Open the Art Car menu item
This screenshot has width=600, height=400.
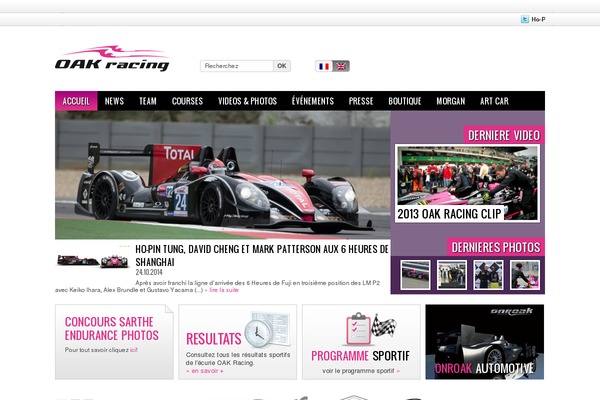[494, 101]
